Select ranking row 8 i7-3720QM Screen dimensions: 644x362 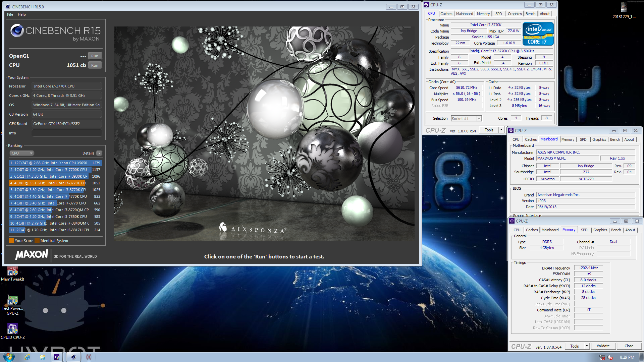(x=55, y=210)
